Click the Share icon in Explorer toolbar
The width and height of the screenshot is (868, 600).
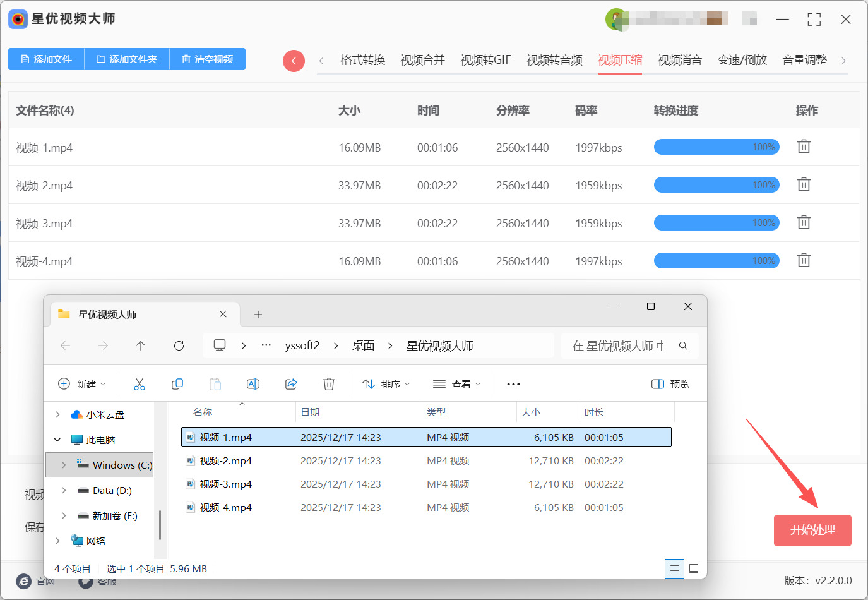291,384
